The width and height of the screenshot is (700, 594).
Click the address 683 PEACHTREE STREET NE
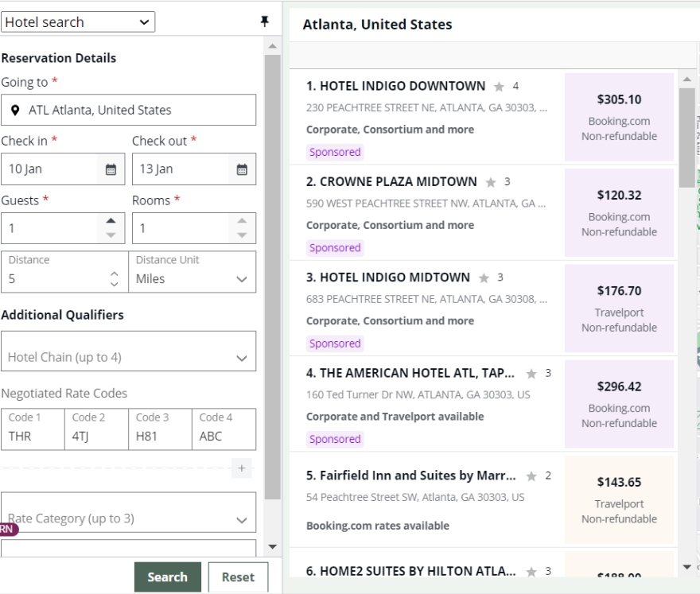[x=426, y=299]
